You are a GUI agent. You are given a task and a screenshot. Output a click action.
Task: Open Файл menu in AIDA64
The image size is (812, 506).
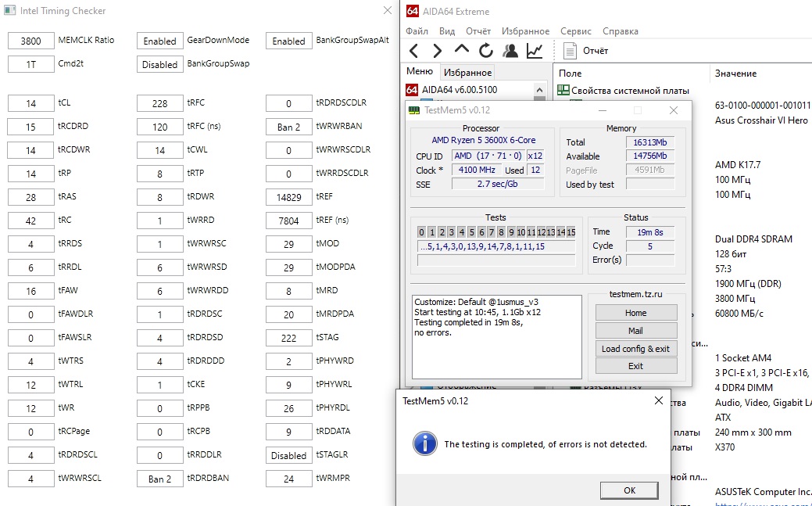(417, 31)
